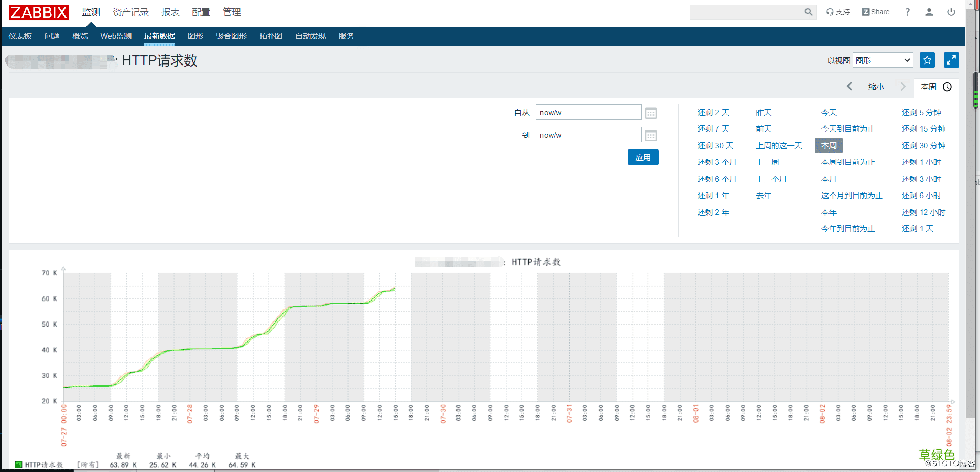This screenshot has height=472, width=980.
Task: Collapse the 本周 time selector tab
Action: 936,87
